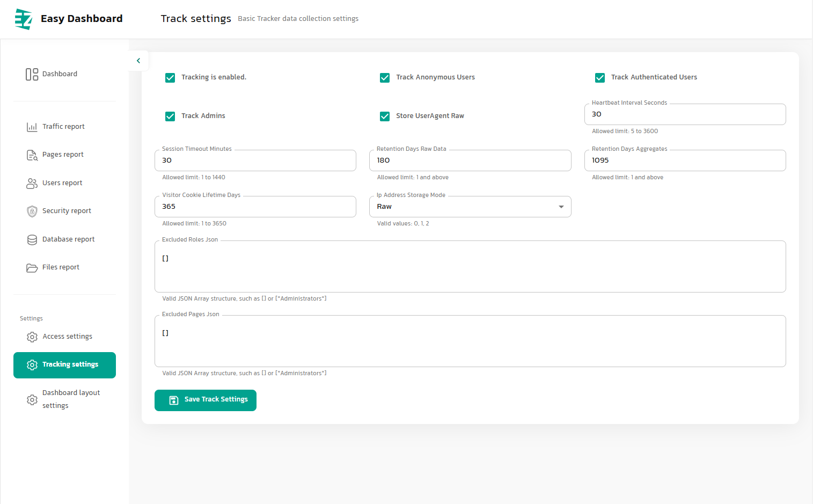Click the Visitor Cookie Lifetime Days field
The image size is (813, 504).
(255, 207)
